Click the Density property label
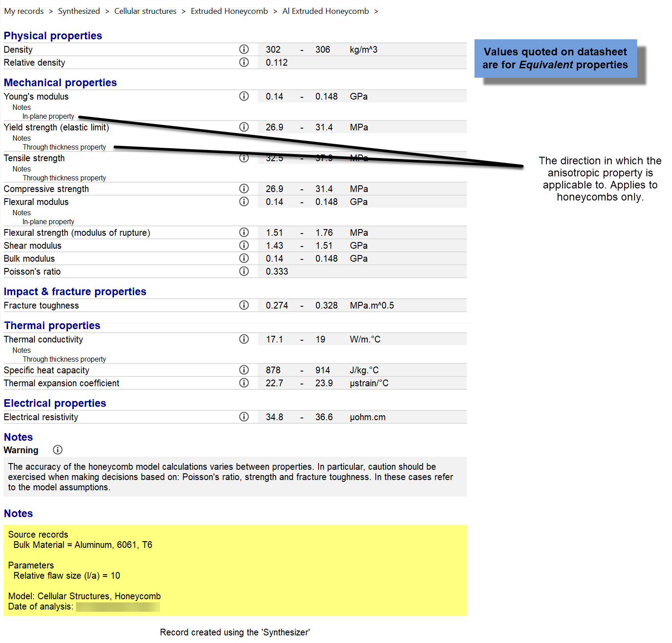This screenshot has width=672, height=643. click(x=18, y=50)
